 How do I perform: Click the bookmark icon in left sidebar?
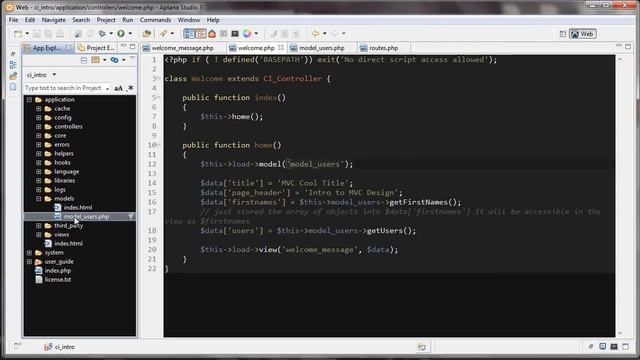pos(13,87)
